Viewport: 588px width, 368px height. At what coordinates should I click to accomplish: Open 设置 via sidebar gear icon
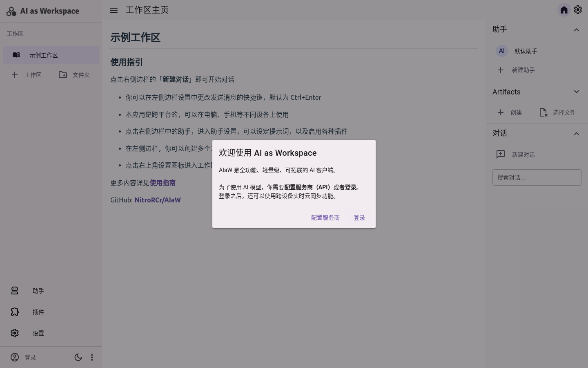tap(15, 333)
